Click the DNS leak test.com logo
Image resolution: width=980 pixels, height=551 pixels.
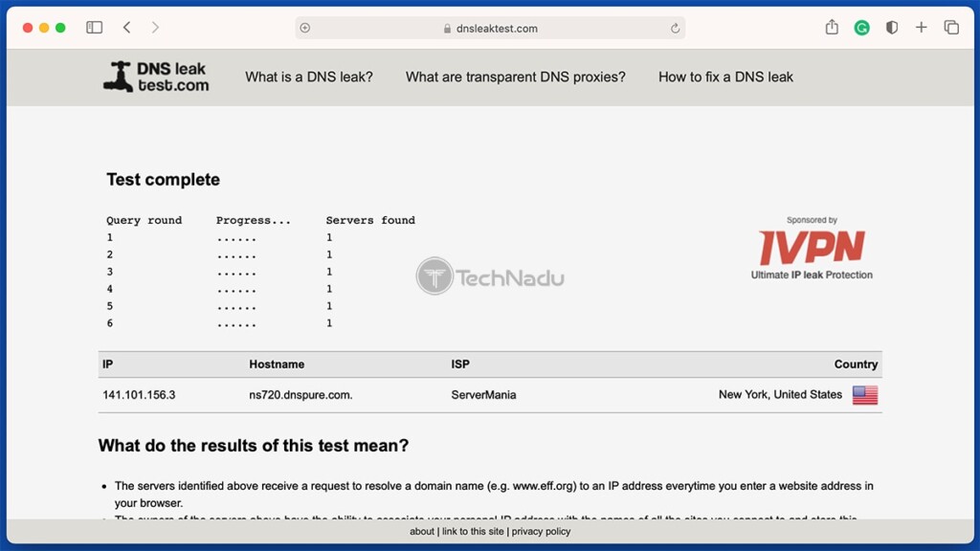pyautogui.click(x=156, y=77)
